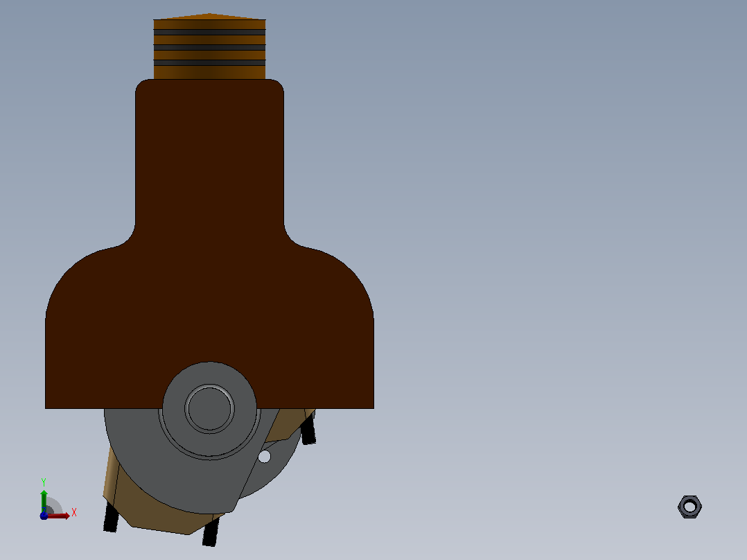Pick the gray arc plane of the triad
Viewport: 747px width, 560px height.
point(55,505)
